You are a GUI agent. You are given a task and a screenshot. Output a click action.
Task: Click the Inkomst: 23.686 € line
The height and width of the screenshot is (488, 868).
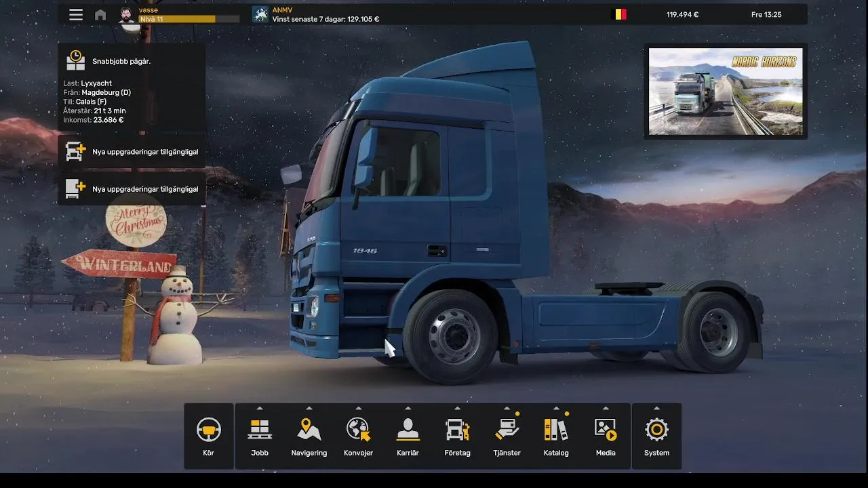pos(94,120)
